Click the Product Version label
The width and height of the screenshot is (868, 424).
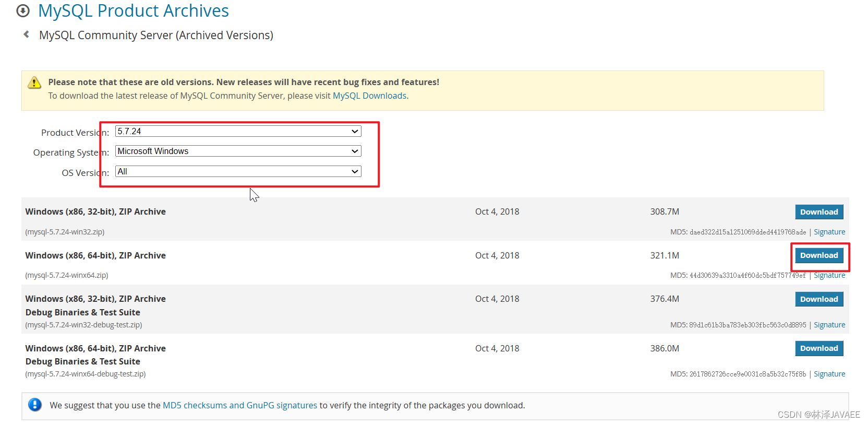tap(75, 133)
